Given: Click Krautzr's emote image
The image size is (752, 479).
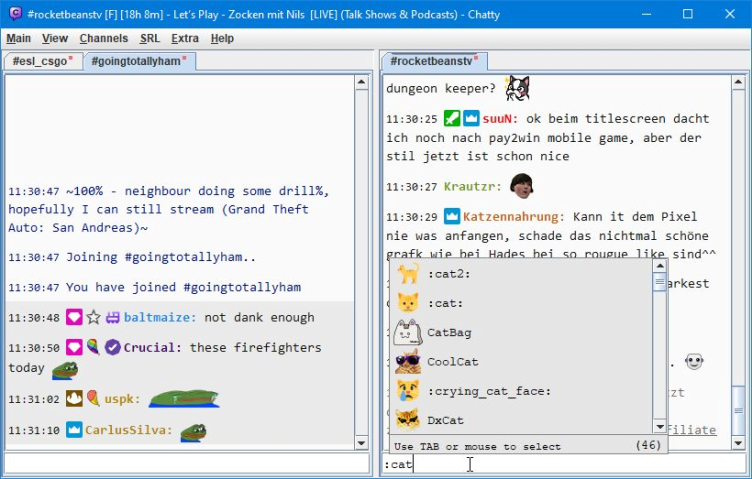Looking at the screenshot, I should coord(521,185).
